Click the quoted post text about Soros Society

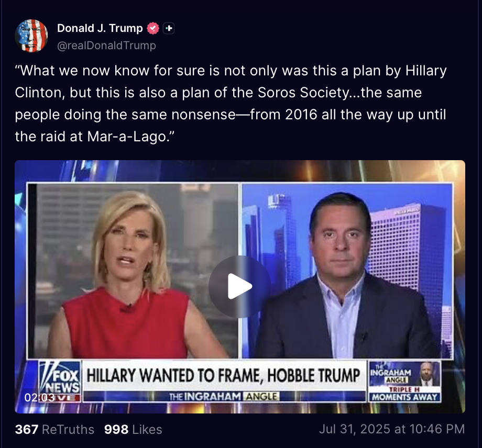point(231,104)
